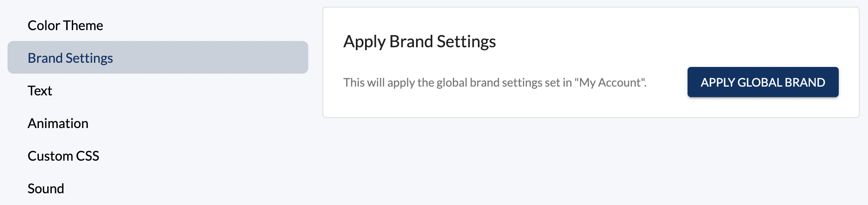Select Custom CSS from the settings list

coord(63,156)
